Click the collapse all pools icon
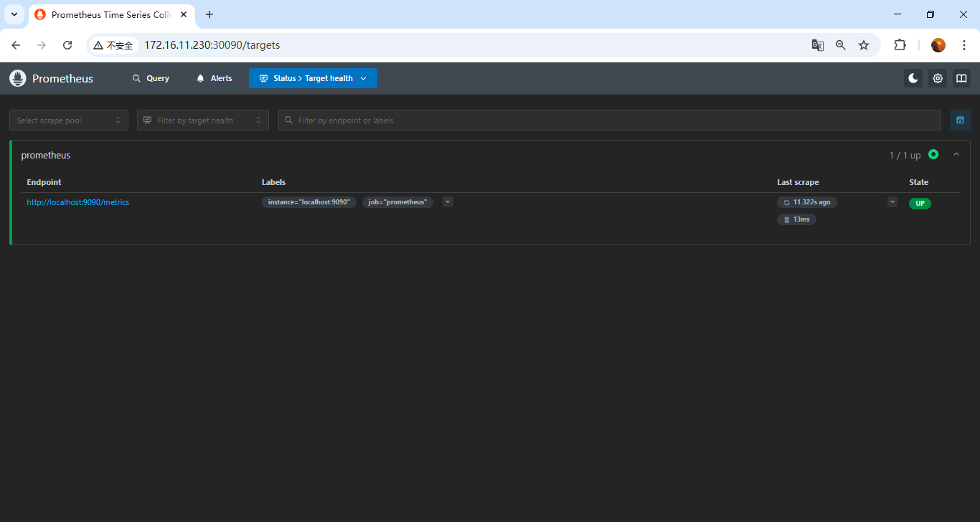The image size is (980, 522). click(x=960, y=120)
